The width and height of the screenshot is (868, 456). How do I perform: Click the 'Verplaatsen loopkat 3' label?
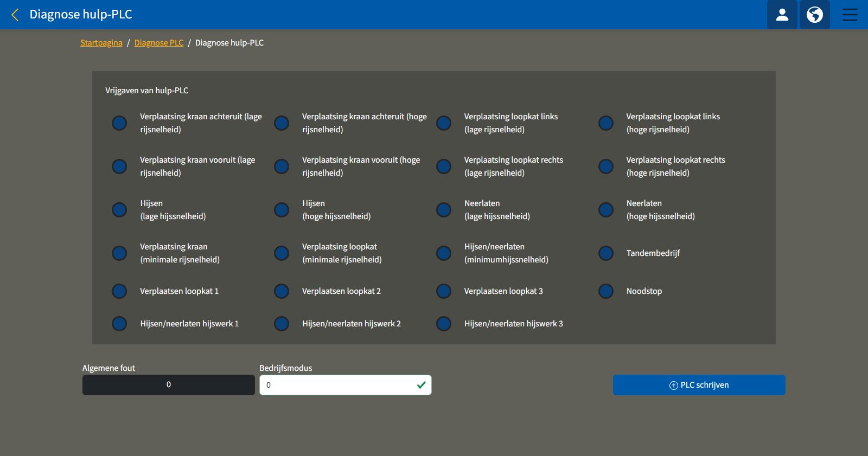tap(503, 291)
